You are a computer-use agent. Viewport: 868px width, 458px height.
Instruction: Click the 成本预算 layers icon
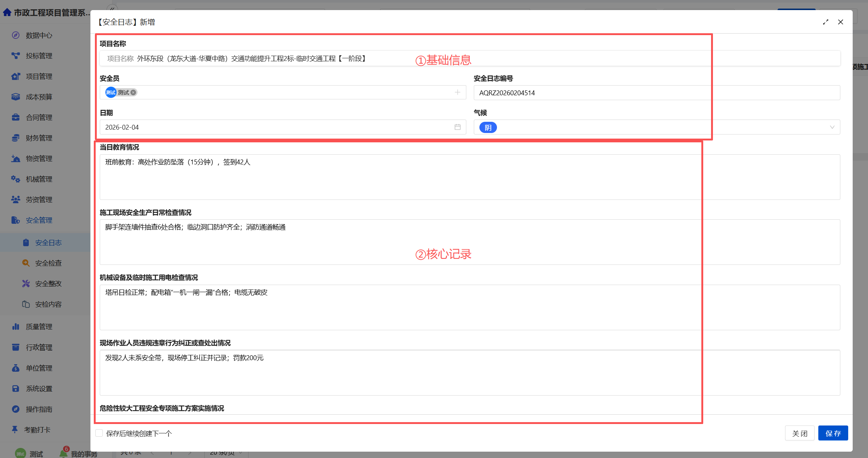click(x=15, y=97)
